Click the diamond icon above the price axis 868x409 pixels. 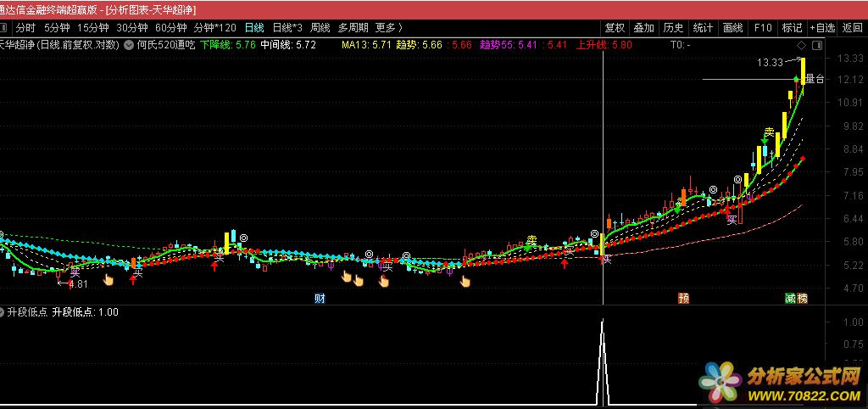click(x=799, y=45)
